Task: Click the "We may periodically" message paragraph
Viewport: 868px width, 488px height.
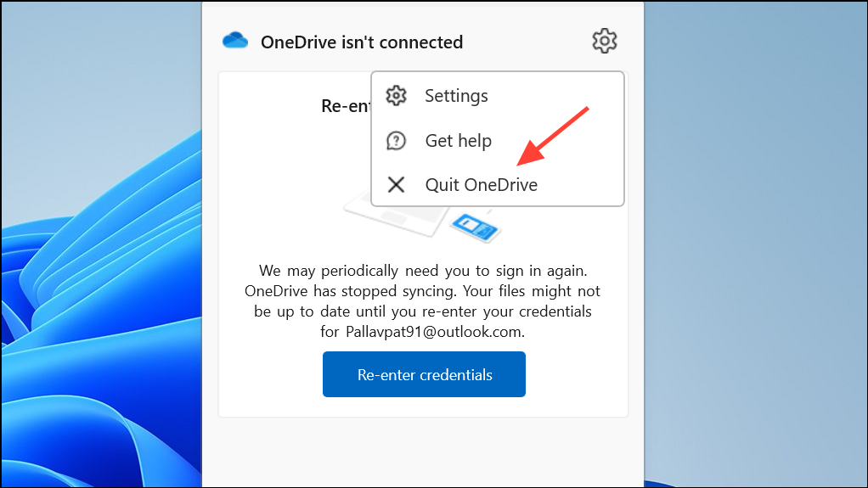Action: [423, 301]
